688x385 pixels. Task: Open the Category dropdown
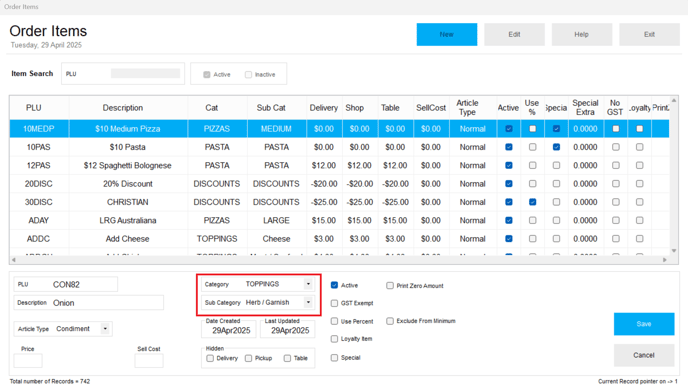coord(308,284)
